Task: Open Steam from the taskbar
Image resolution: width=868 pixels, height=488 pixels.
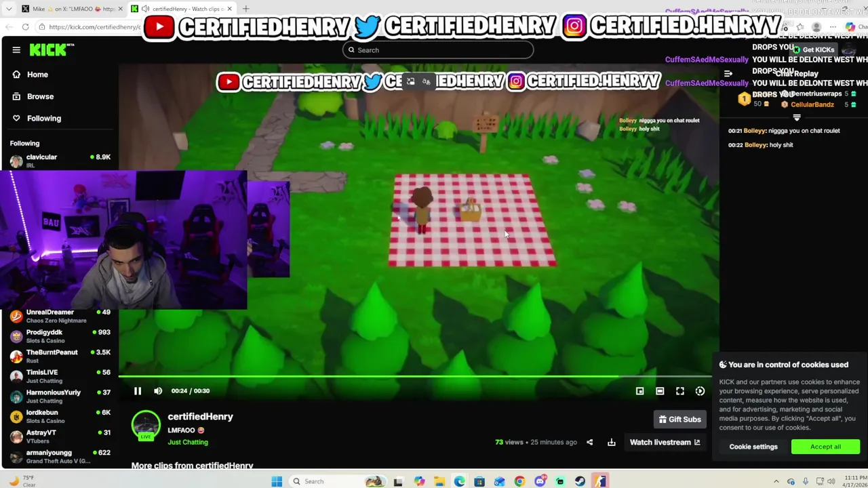Action: click(580, 481)
